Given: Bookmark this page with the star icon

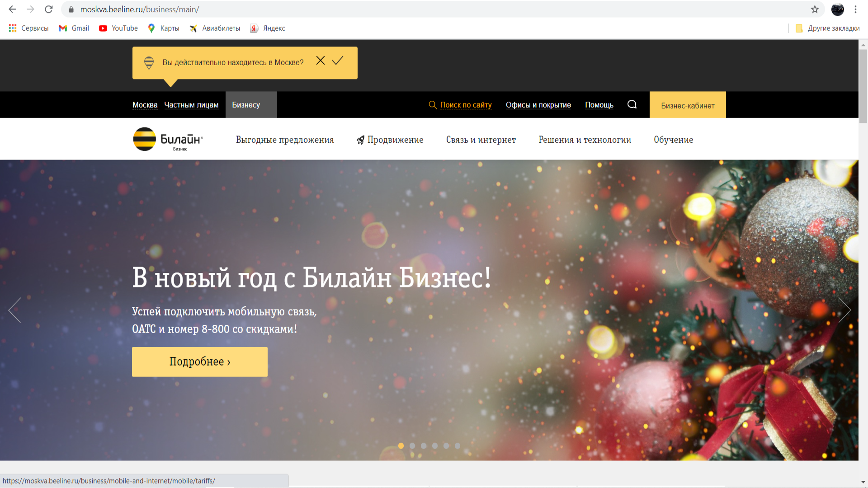Looking at the screenshot, I should pos(815,9).
